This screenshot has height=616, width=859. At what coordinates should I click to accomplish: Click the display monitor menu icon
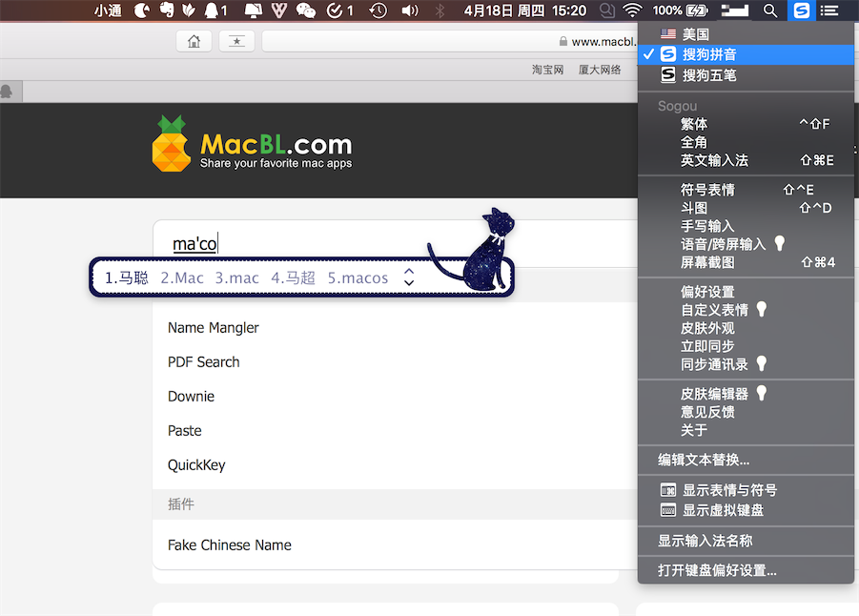click(x=253, y=10)
